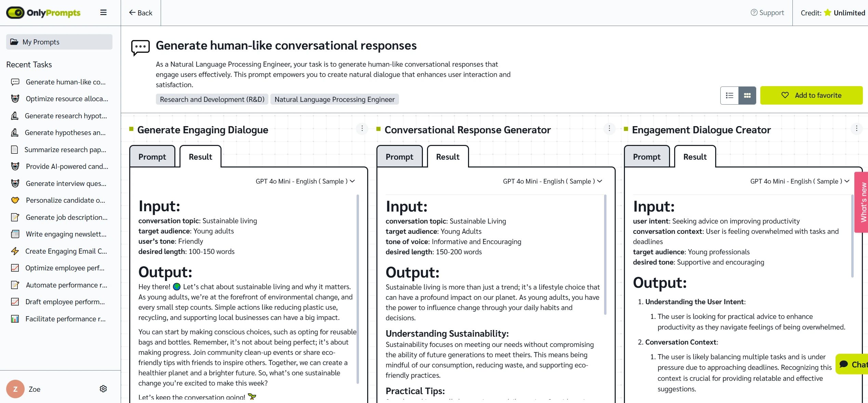
Task: Click the hamburger menu icon
Action: coord(104,12)
